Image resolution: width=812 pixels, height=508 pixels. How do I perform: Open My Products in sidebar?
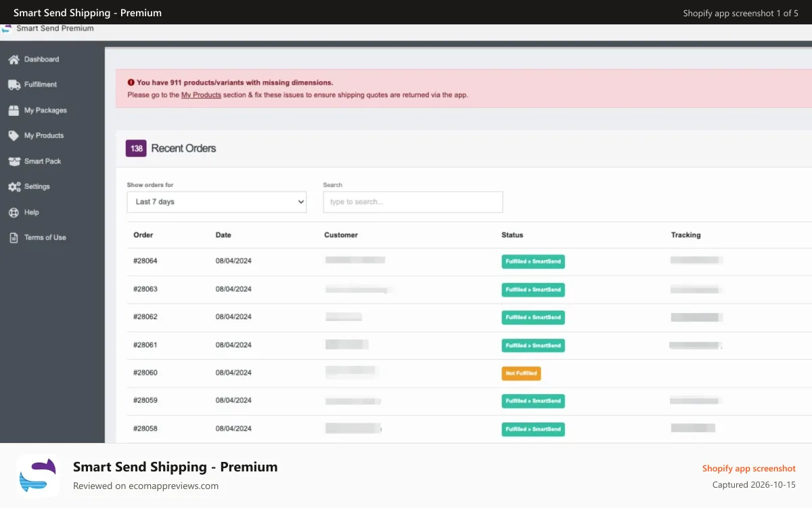pyautogui.click(x=44, y=135)
